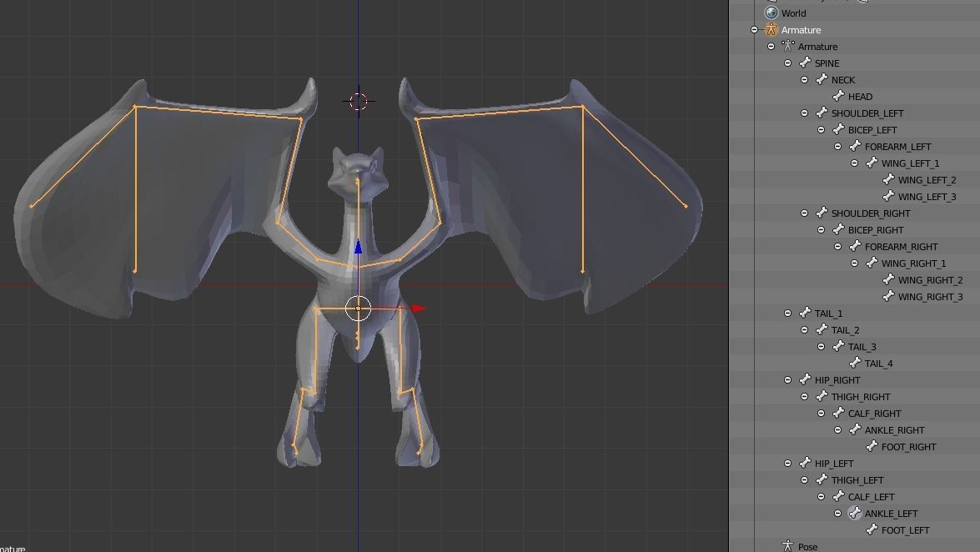Select the FOREARM_LEFT bone label

(x=897, y=146)
